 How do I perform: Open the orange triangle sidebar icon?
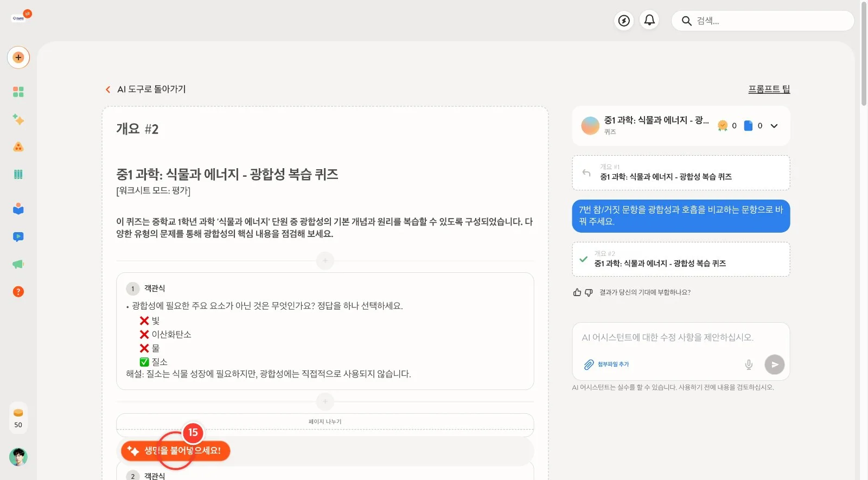click(18, 147)
